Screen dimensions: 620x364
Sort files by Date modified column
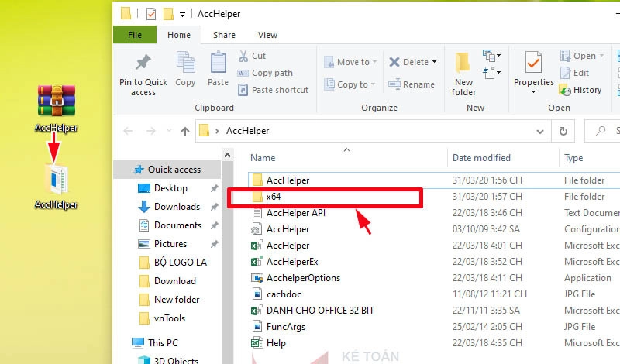point(481,158)
